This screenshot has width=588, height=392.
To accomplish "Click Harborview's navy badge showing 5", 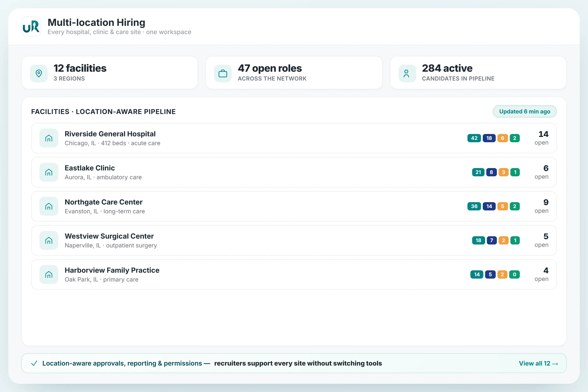I will [490, 274].
